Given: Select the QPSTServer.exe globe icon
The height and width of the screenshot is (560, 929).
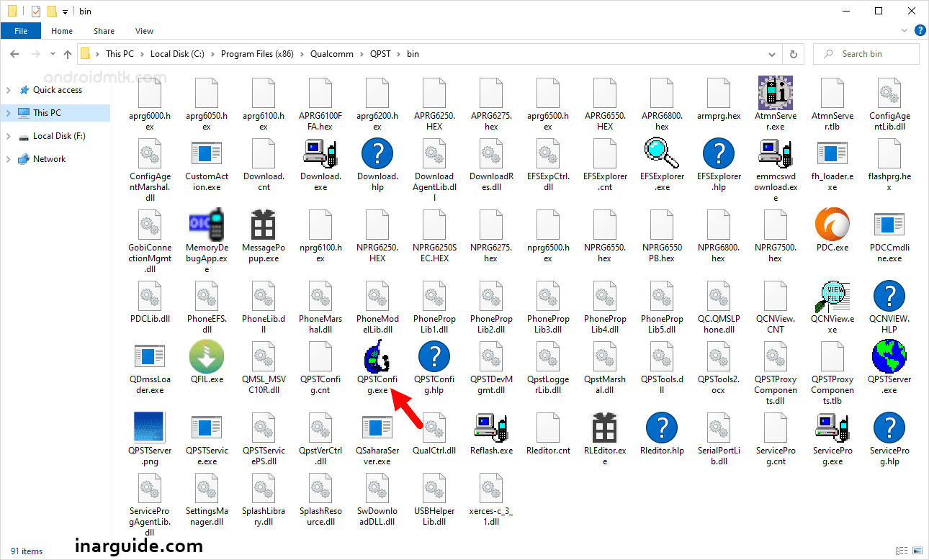Looking at the screenshot, I should (889, 356).
